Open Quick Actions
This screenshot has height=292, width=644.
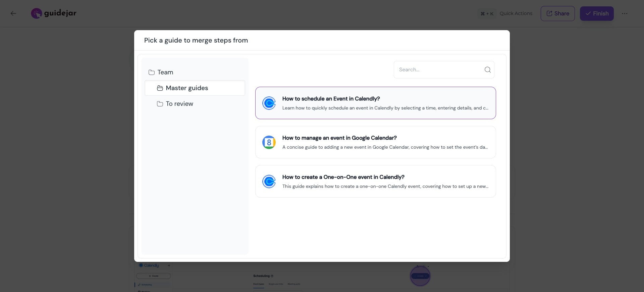(x=516, y=13)
